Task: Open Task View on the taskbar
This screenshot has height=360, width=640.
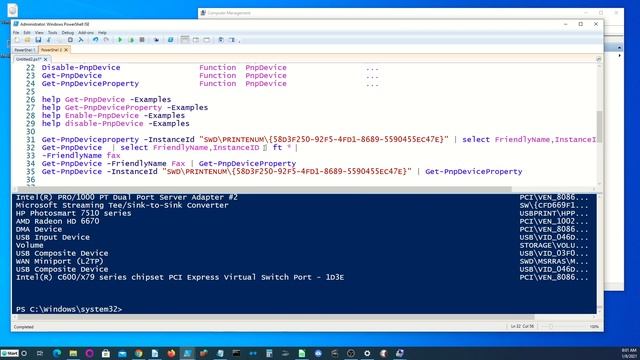Action: [40, 353]
